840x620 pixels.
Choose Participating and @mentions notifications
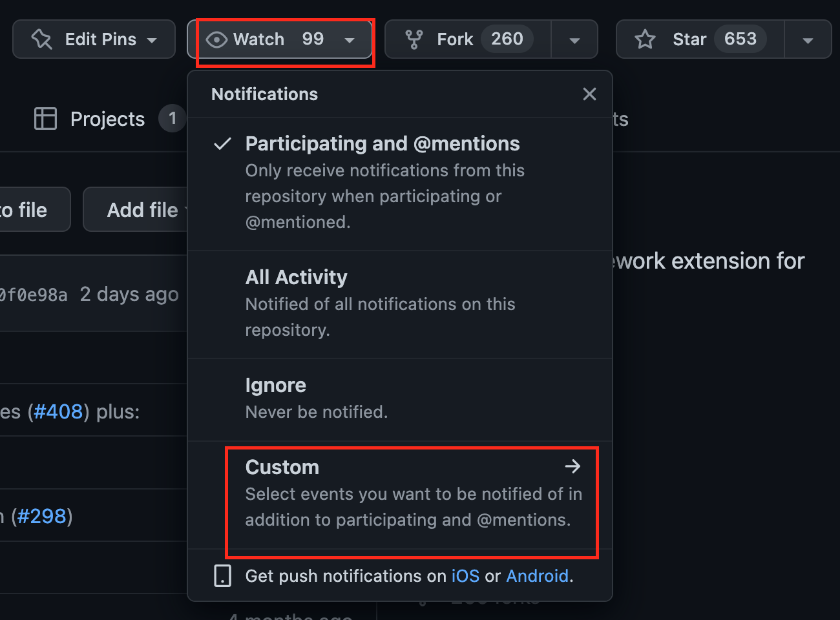pyautogui.click(x=383, y=143)
